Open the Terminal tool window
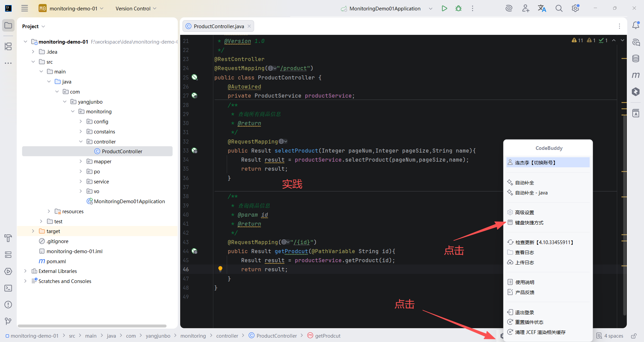The width and height of the screenshot is (644, 342). tap(8, 288)
